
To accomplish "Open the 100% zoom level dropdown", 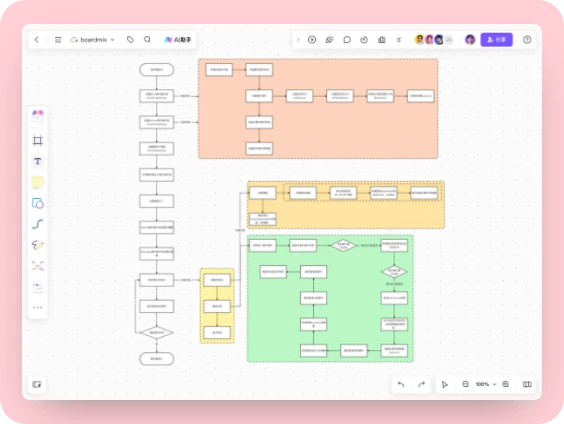I will [486, 384].
